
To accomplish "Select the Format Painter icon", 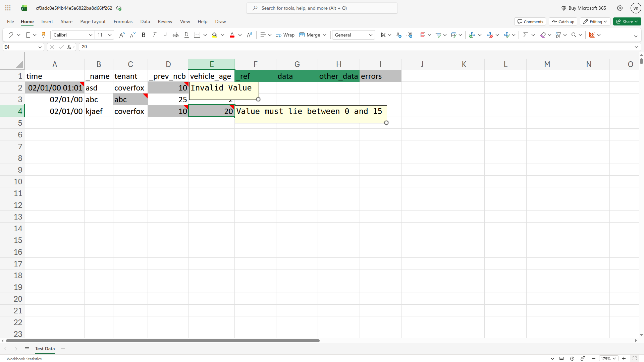I will coord(44,35).
